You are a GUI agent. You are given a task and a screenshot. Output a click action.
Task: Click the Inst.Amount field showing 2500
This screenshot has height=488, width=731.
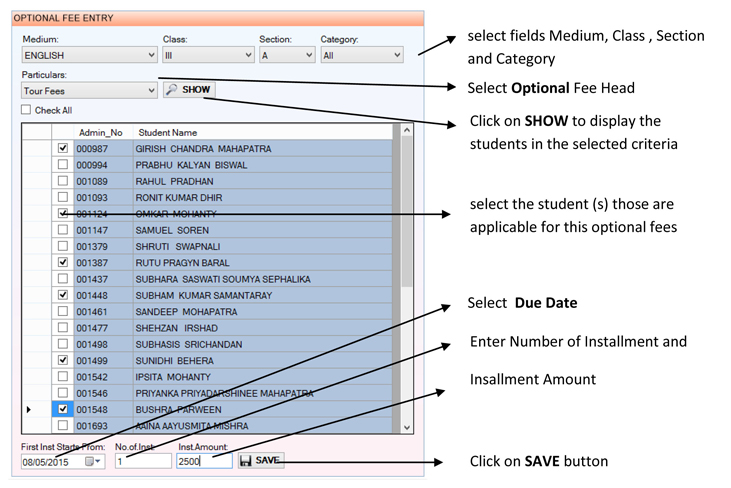coord(204,461)
